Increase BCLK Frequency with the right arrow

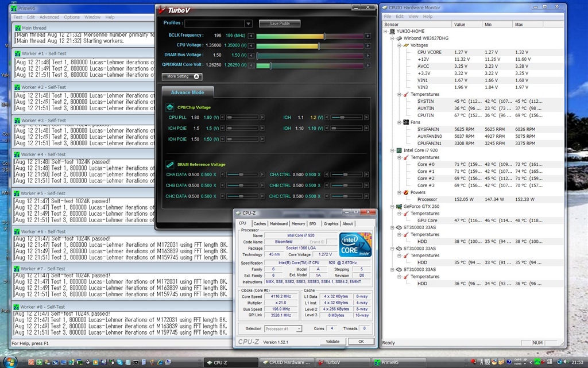pyautogui.click(x=368, y=36)
